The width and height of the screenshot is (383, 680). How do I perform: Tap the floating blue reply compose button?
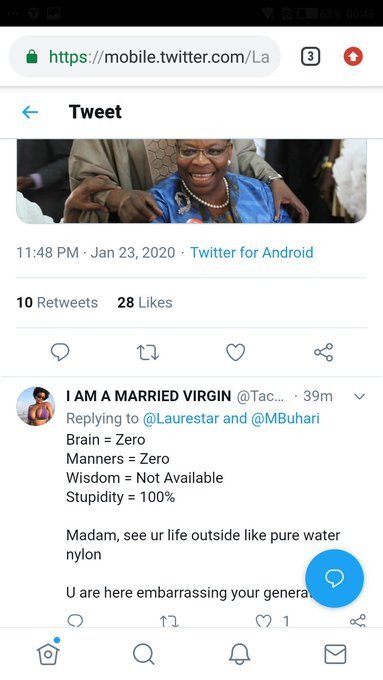point(334,578)
